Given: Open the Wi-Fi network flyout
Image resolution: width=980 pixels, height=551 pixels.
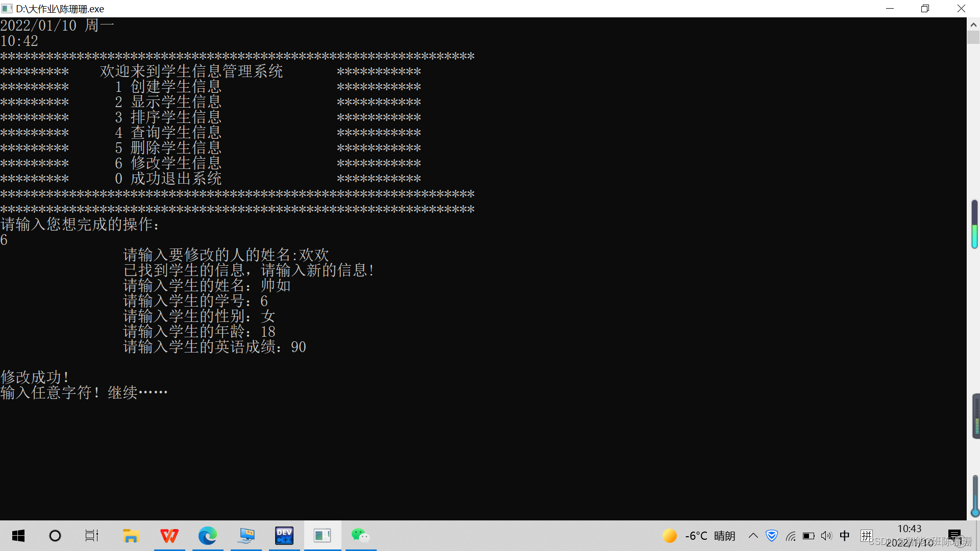Looking at the screenshot, I should (791, 536).
